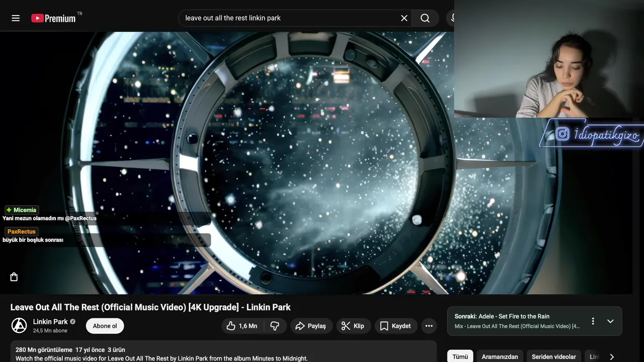This screenshot has width=644, height=362.
Task: Open playlist options three-dot menu
Action: pos(593,321)
